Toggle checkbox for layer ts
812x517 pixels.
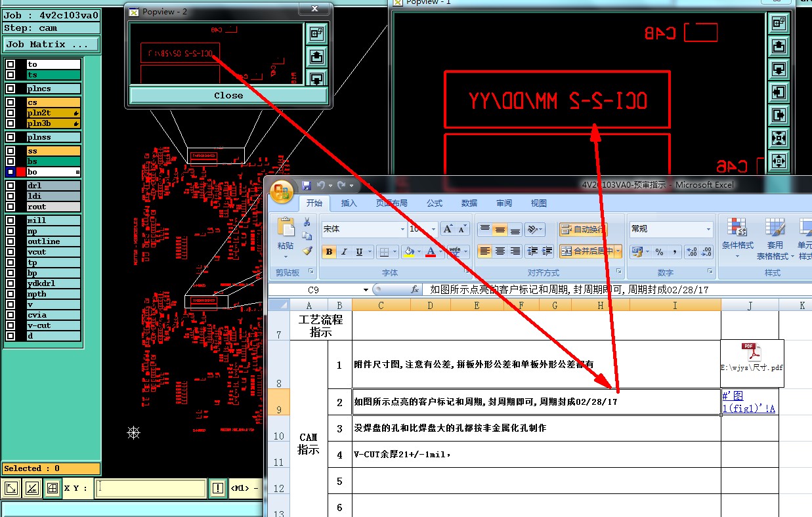point(11,75)
